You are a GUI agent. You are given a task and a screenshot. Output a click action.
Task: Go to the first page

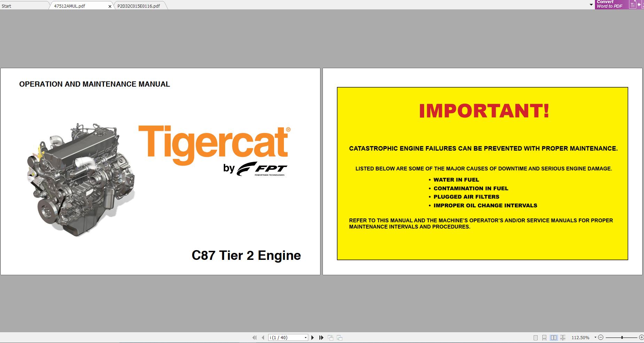pyautogui.click(x=255, y=337)
